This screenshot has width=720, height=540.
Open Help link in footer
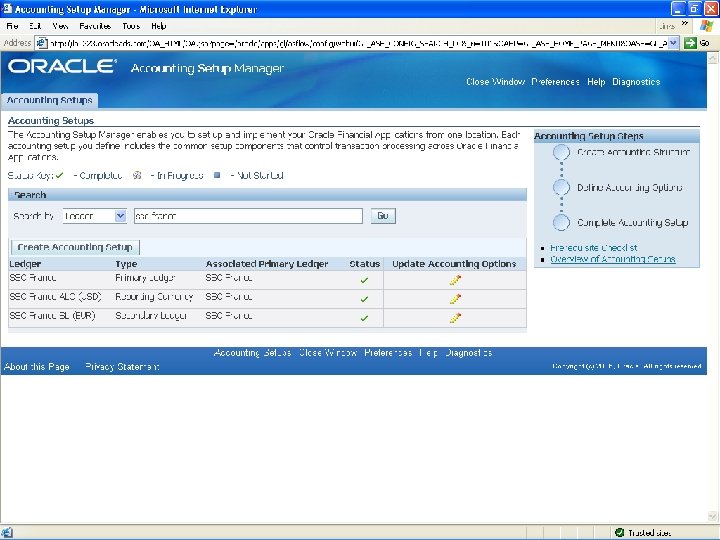pyautogui.click(x=428, y=353)
